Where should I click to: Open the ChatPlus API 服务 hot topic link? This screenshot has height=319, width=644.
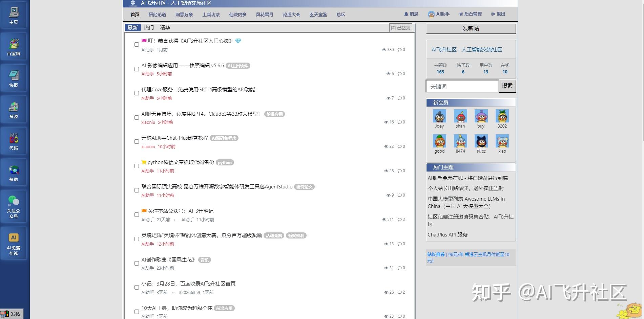[448, 234]
